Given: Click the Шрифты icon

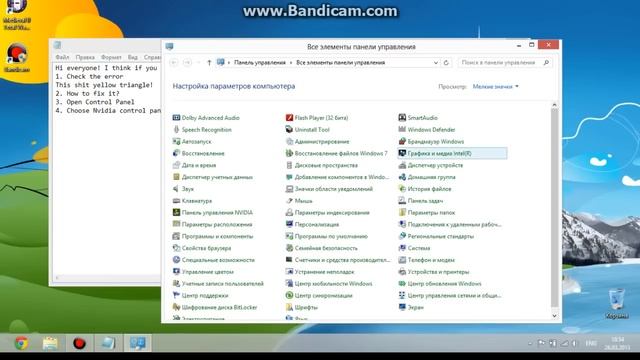Looking at the screenshot, I should point(289,307).
